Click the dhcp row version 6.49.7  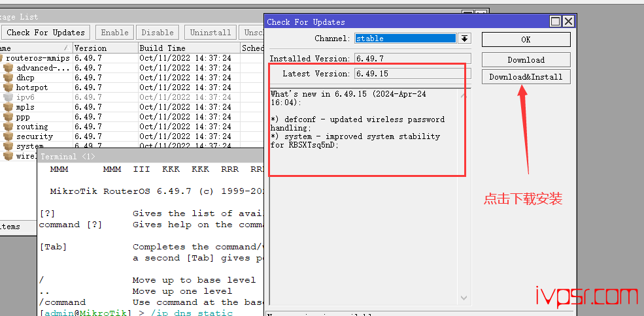88,78
